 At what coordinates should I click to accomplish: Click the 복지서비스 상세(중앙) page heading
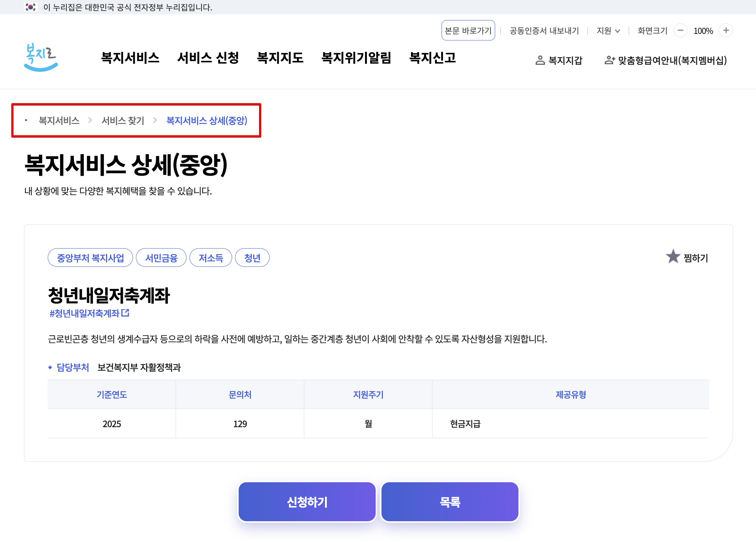tap(126, 165)
